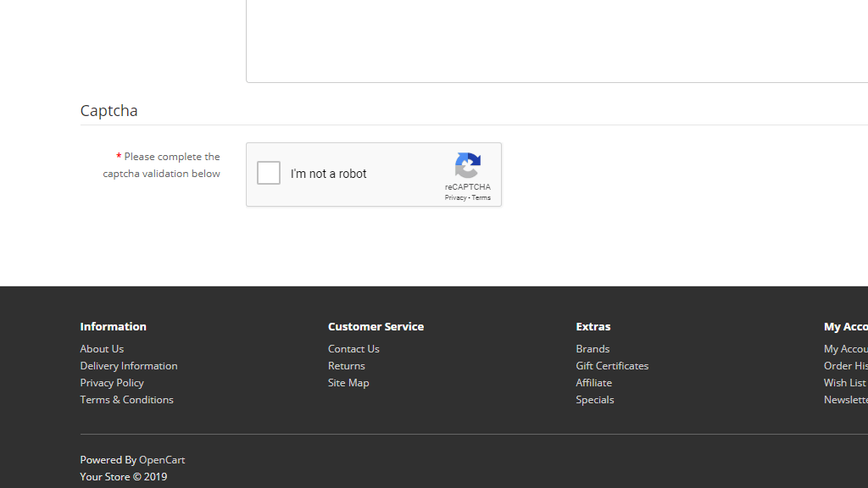Click inside the large text area

[556, 41]
